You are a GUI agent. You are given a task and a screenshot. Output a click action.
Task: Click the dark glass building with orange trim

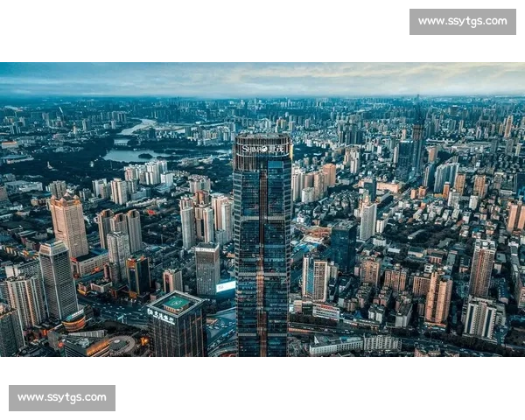pos(137,275)
